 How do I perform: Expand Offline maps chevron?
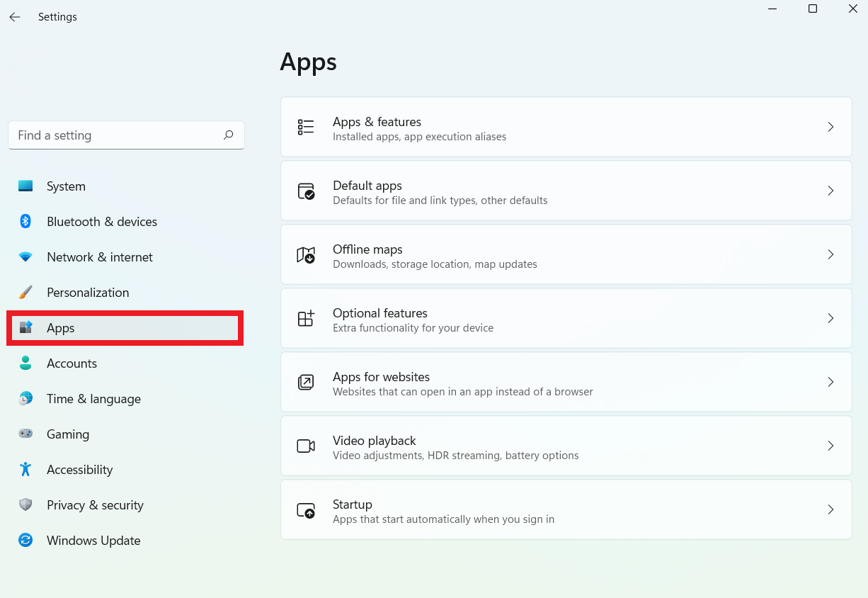pos(831,254)
